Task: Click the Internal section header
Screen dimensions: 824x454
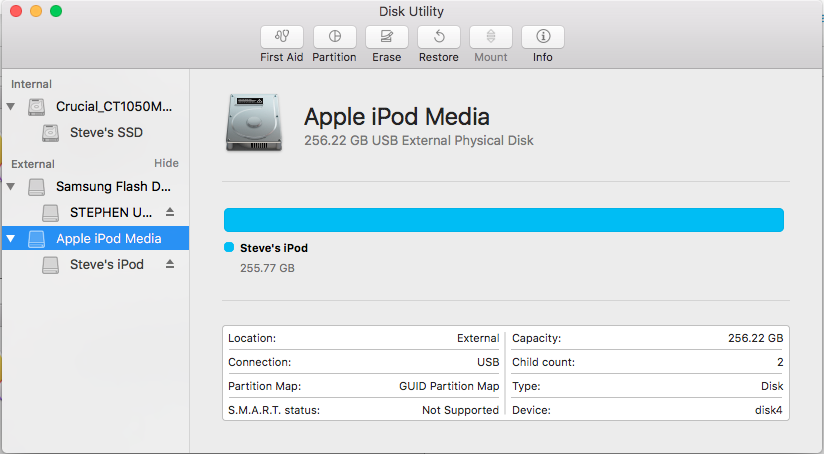Action: (32, 84)
